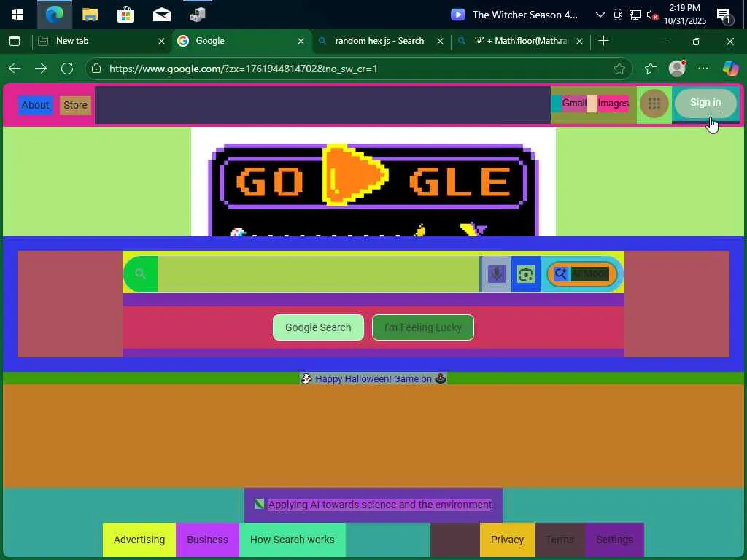Go forward in browser history
This screenshot has width=747, height=560.
[x=41, y=69]
